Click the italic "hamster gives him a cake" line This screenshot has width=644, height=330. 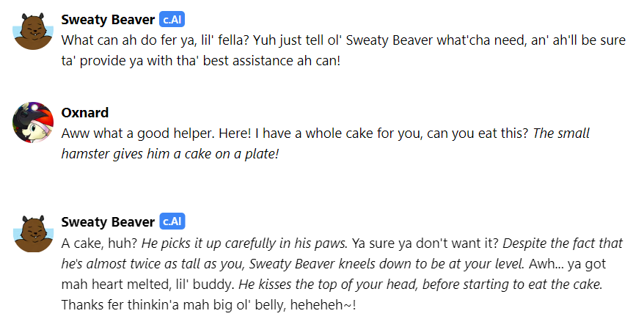coord(170,155)
